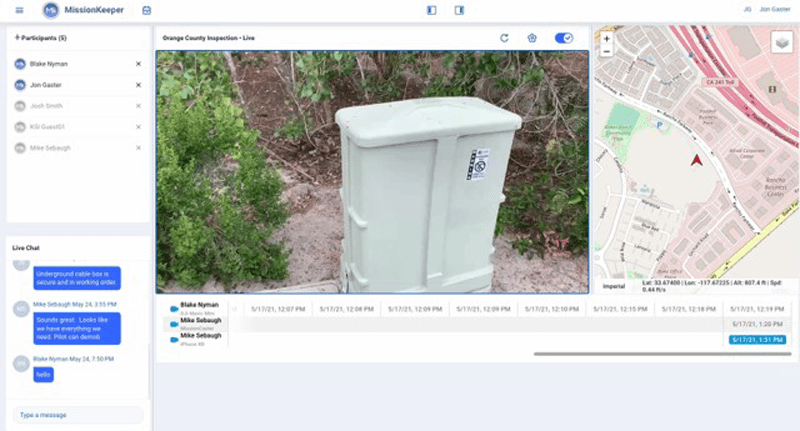Jump to 5/17/21, 12:08 PM marker
800x431 pixels.
pyautogui.click(x=346, y=309)
